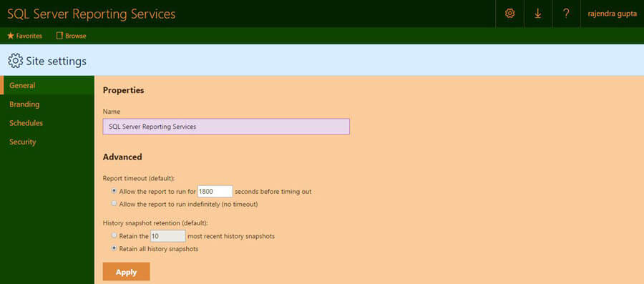Click the download arrow icon in header
The height and width of the screenshot is (284, 644).
[537, 14]
